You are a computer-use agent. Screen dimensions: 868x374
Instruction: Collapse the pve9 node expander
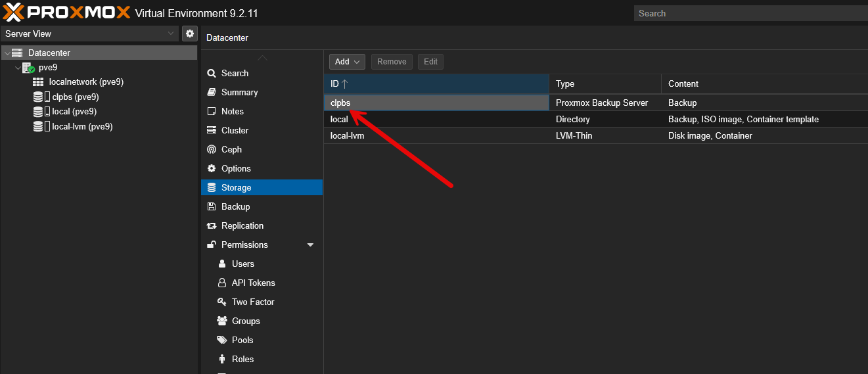17,67
